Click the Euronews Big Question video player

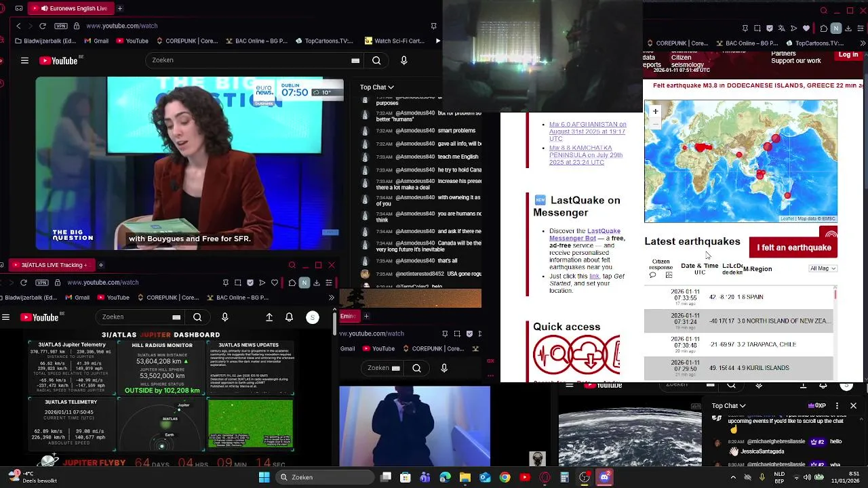pos(190,163)
